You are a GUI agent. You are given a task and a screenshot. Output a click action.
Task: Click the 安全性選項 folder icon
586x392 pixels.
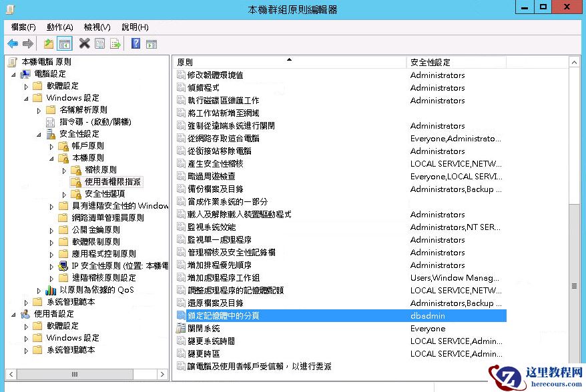pos(76,194)
